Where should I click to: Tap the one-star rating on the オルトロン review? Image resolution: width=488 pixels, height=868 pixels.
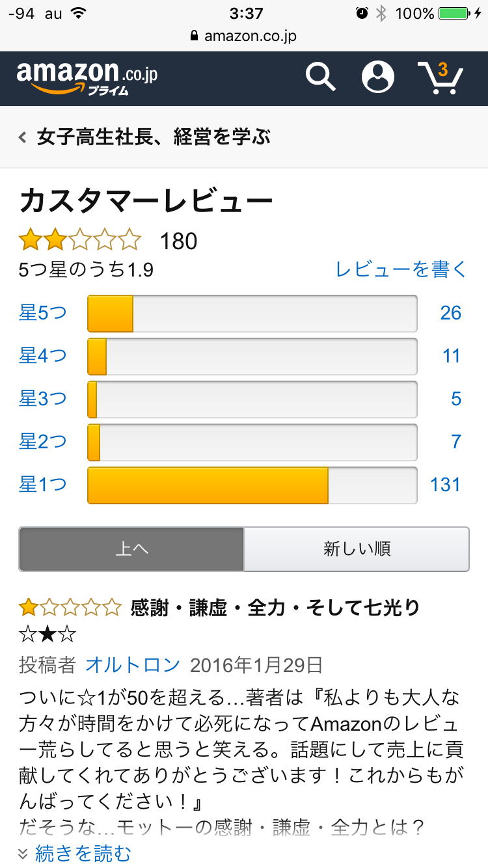(70, 608)
